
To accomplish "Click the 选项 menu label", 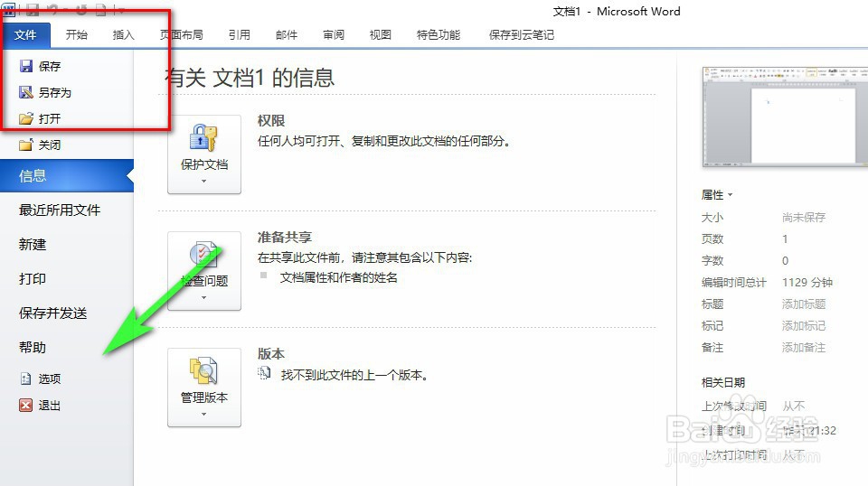I will [x=50, y=379].
